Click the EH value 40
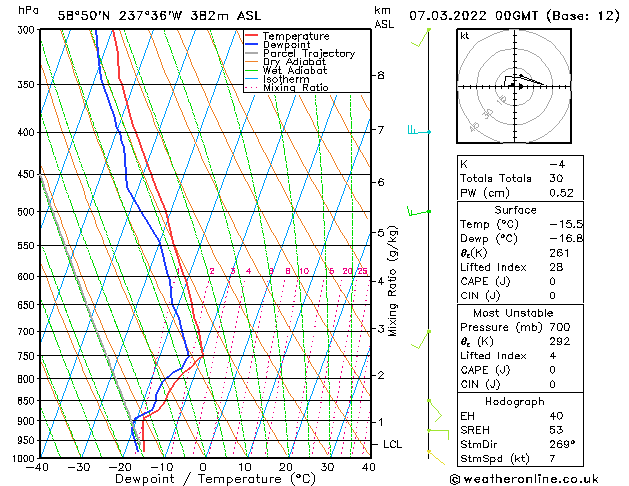629x486 pixels. pyautogui.click(x=556, y=416)
